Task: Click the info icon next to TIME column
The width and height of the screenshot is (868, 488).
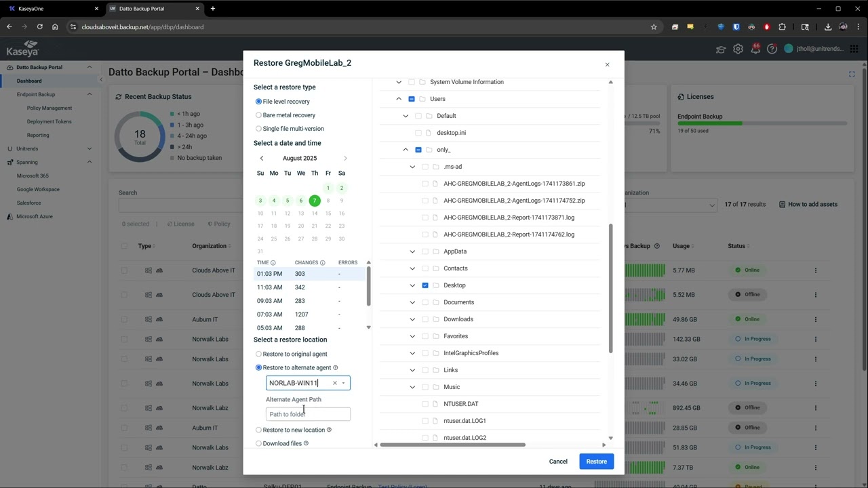Action: [273, 262]
